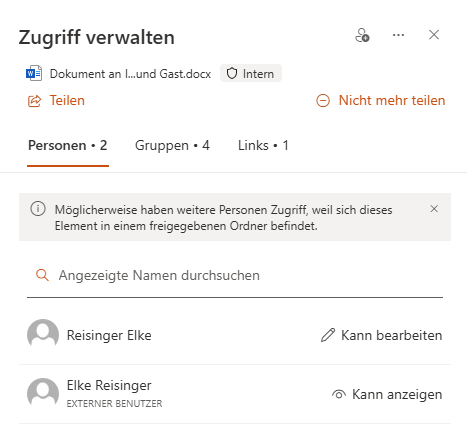Click the Intern sensitivity shield label
The width and height of the screenshot is (467, 429).
251,73
